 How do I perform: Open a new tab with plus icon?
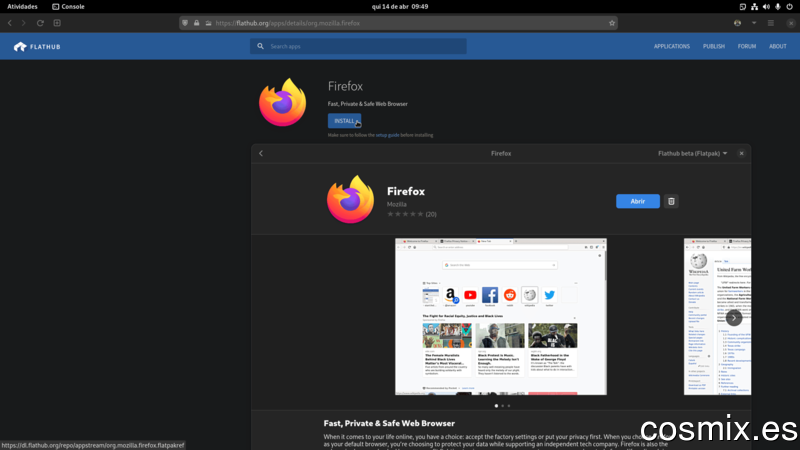pyautogui.click(x=57, y=23)
